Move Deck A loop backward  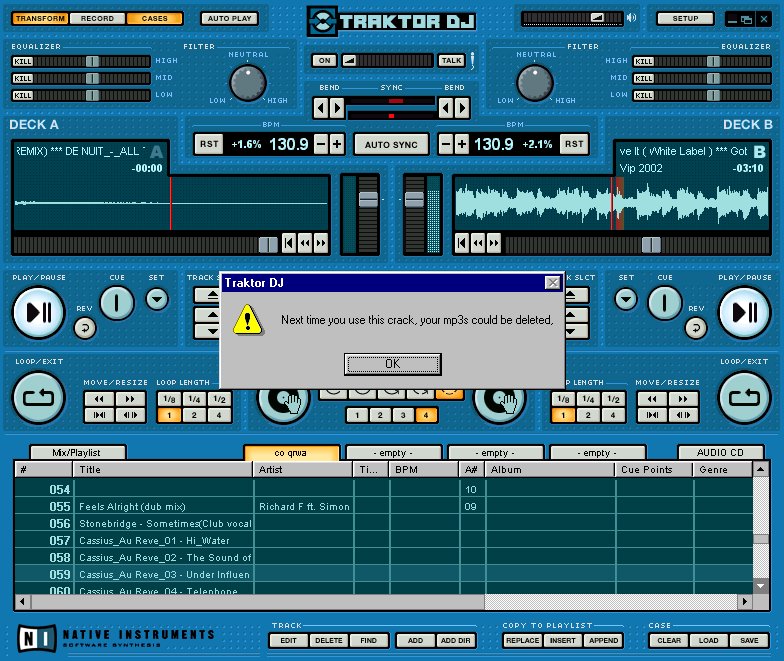coord(100,399)
